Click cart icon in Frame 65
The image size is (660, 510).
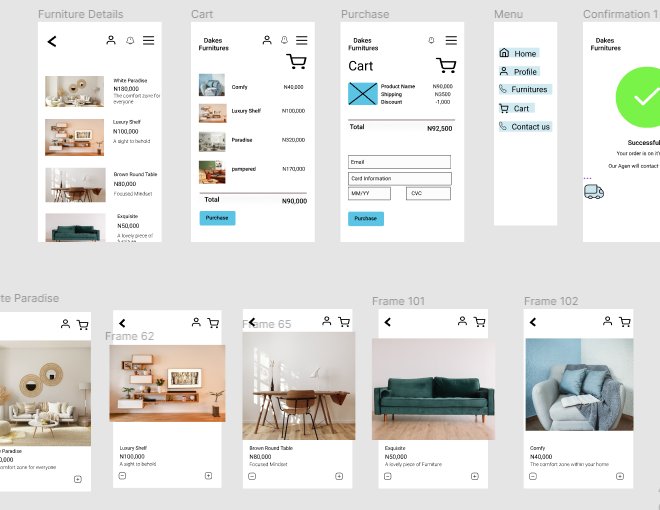[x=344, y=322]
